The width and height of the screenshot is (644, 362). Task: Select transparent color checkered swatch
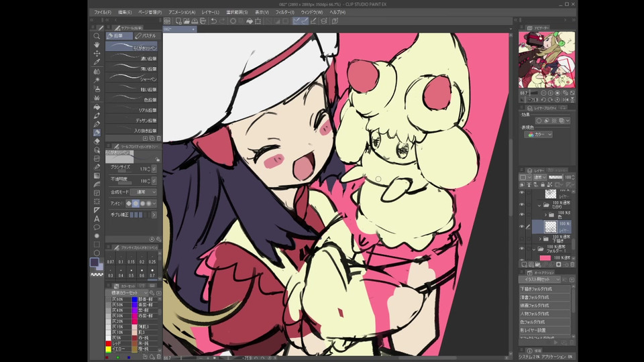(x=97, y=275)
